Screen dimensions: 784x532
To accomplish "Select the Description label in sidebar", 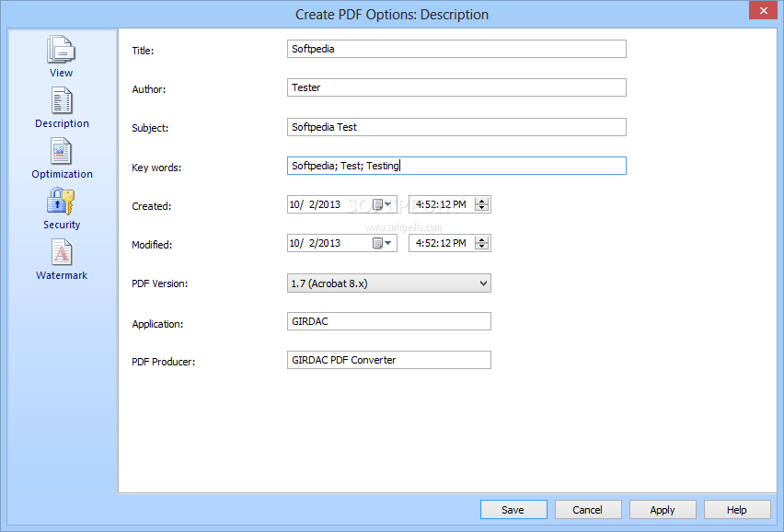I will [x=62, y=123].
